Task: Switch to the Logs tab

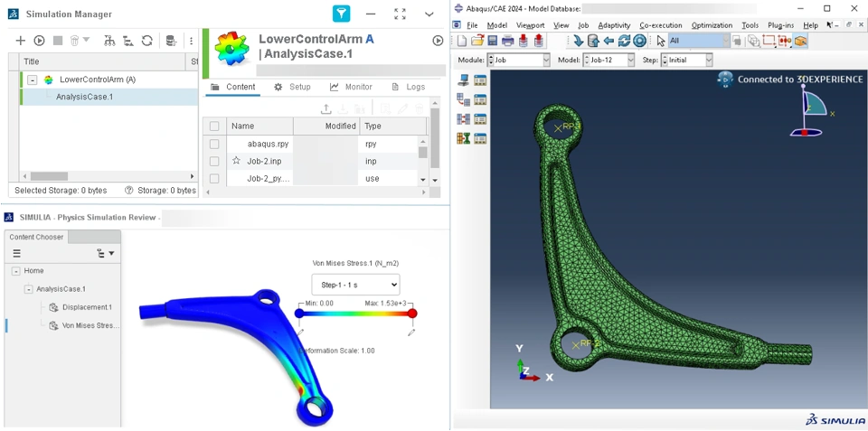Action: pos(409,87)
